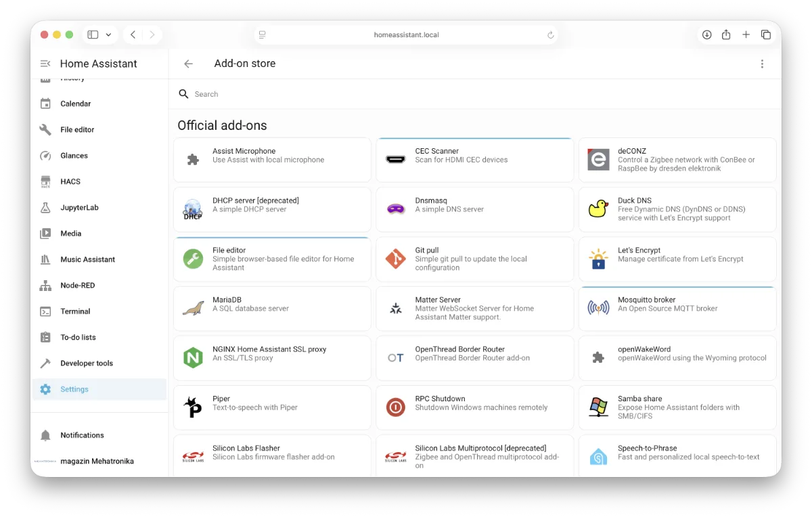Expand Safari sidebar dropdown arrow

108,35
